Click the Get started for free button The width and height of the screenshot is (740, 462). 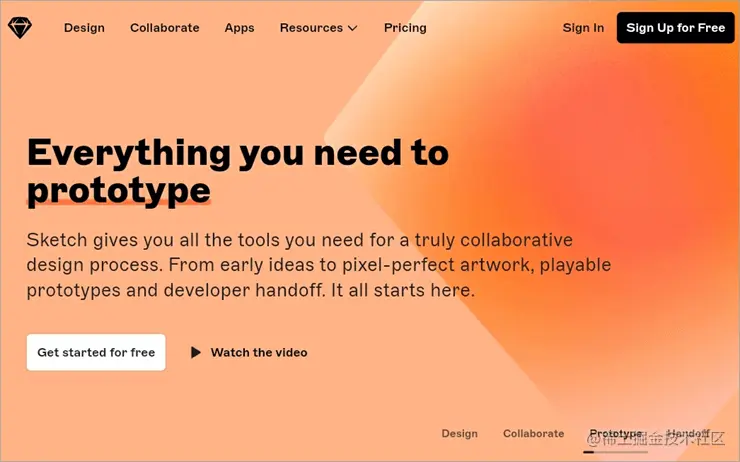[x=96, y=353]
